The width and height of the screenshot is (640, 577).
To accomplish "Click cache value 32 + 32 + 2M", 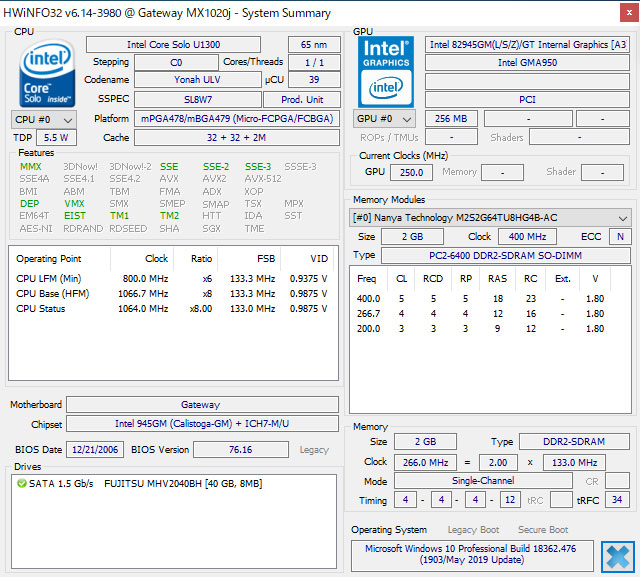I will pos(237,138).
